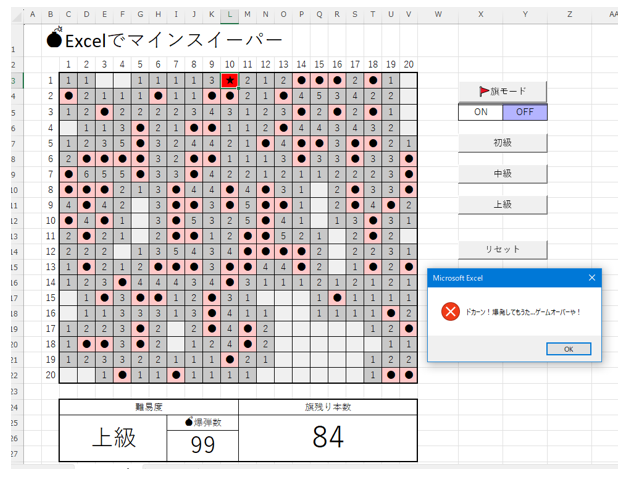Screen dimensions: 628x477
Task: Click the bomb at board row 8 column 10
Action: (229, 189)
